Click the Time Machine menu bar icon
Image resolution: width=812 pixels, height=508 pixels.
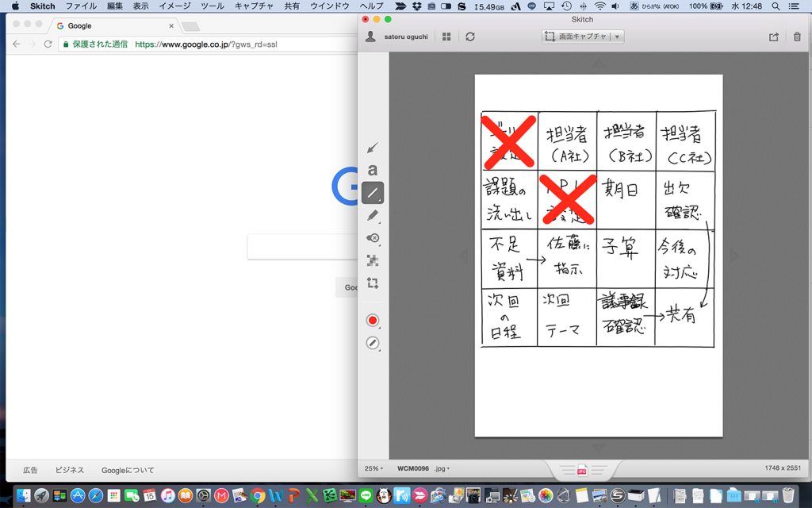point(566,6)
